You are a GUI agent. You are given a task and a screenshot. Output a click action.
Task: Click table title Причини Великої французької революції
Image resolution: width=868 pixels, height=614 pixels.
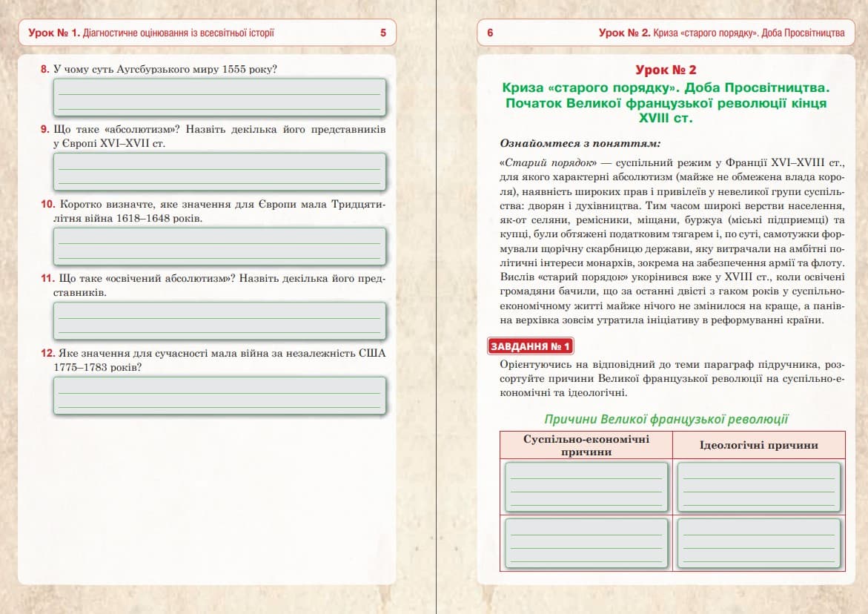[666, 419]
